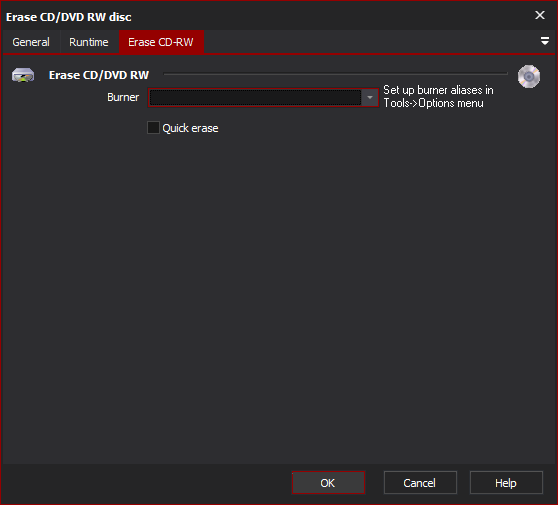Click the Burner field label
The image size is (558, 505).
tap(123, 97)
